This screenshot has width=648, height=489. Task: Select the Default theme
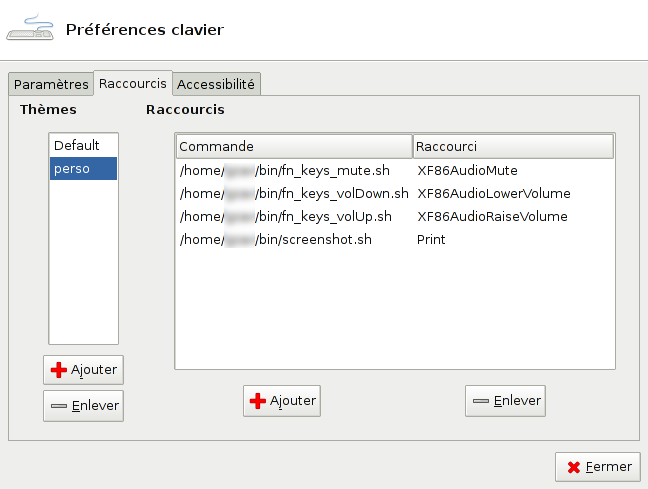[83, 146]
